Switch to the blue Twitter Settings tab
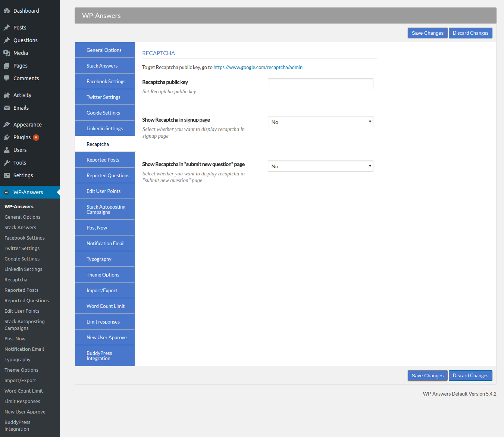 click(105, 97)
